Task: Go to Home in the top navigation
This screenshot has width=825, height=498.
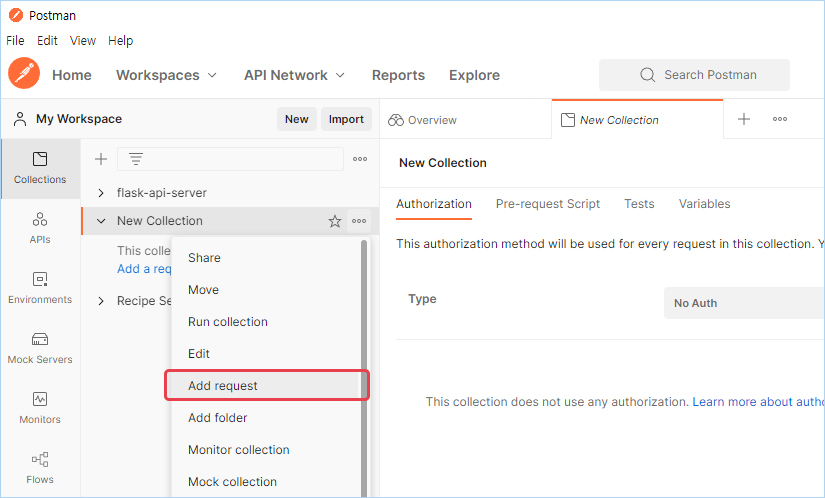Action: click(x=72, y=75)
